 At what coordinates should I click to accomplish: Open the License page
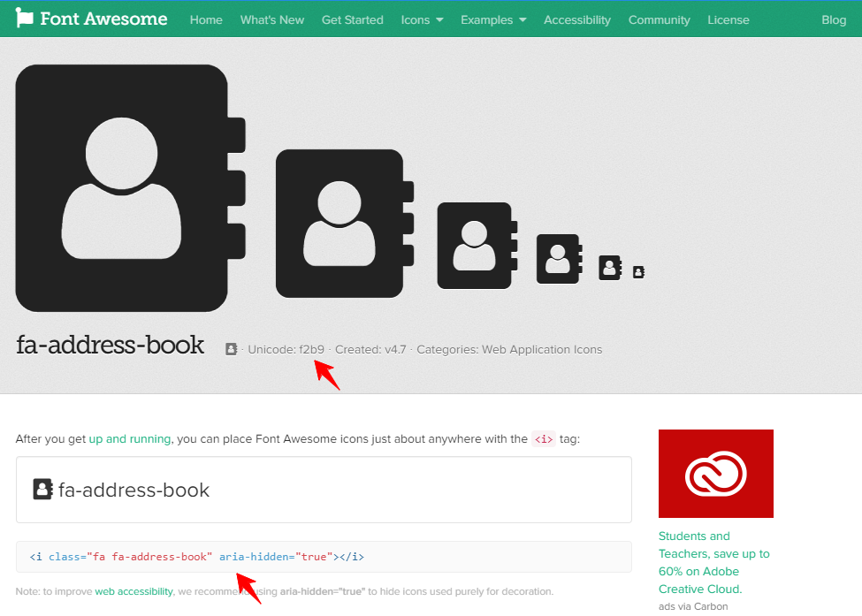point(729,19)
